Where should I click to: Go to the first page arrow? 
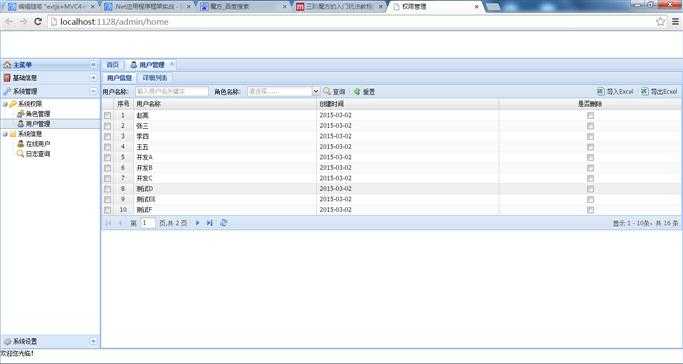pyautogui.click(x=108, y=223)
